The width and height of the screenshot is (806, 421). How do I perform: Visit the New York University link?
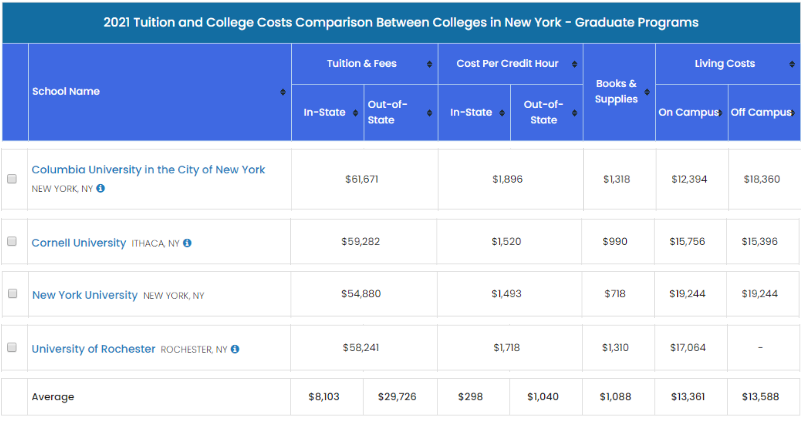[85, 295]
